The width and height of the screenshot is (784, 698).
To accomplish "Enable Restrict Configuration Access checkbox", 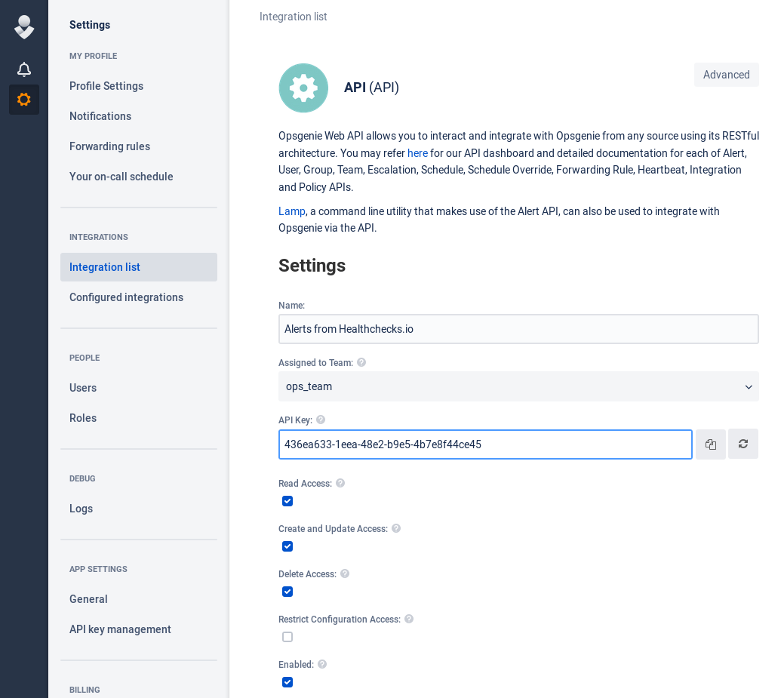I will pyautogui.click(x=287, y=637).
